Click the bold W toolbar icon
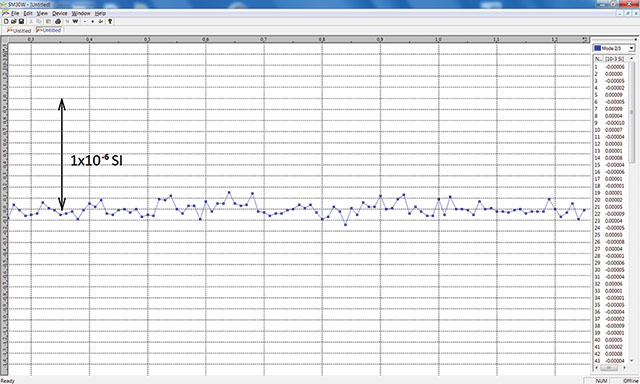This screenshot has height=384, width=640. [x=76, y=21]
